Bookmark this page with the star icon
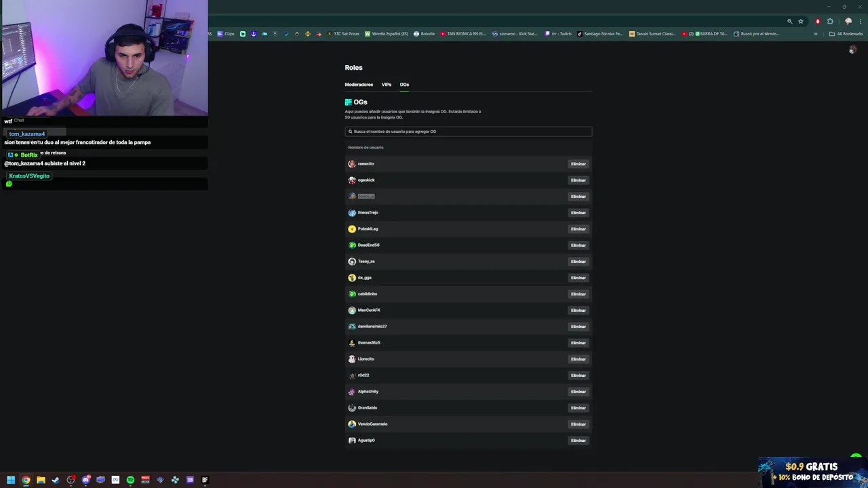The image size is (868, 488). coord(801,22)
